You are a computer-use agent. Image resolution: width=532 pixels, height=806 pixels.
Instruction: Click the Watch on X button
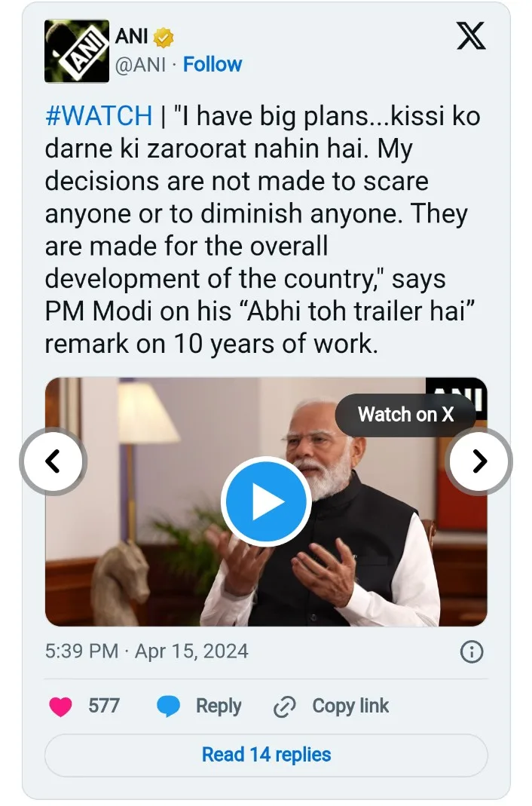point(405,414)
